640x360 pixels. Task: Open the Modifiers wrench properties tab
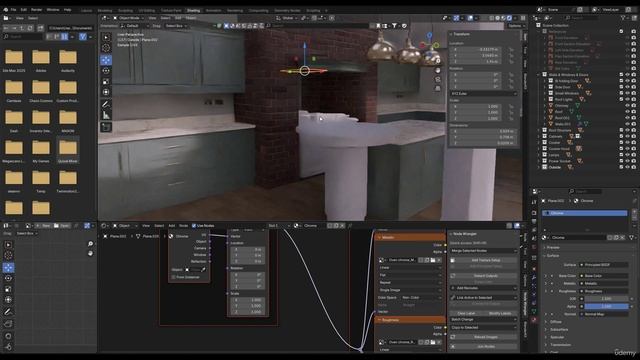[x=534, y=278]
